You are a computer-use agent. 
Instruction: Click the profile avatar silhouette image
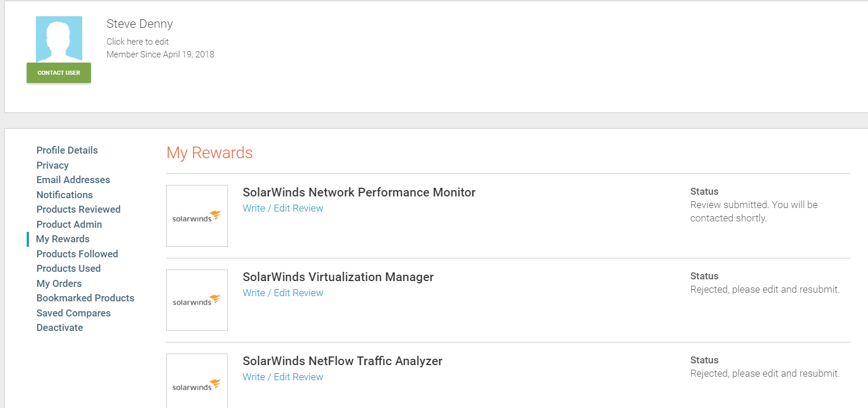pos(59,39)
